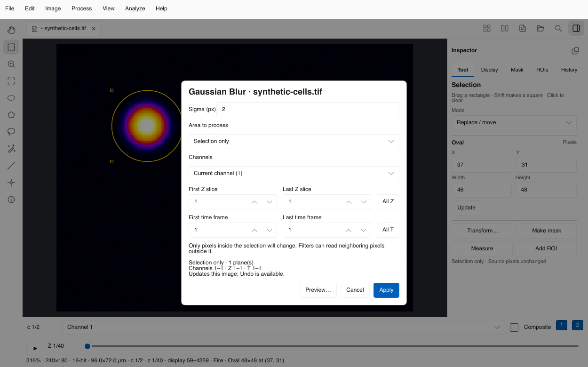Image resolution: width=588 pixels, height=367 pixels.
Task: Click the open folder icon
Action: (540, 28)
